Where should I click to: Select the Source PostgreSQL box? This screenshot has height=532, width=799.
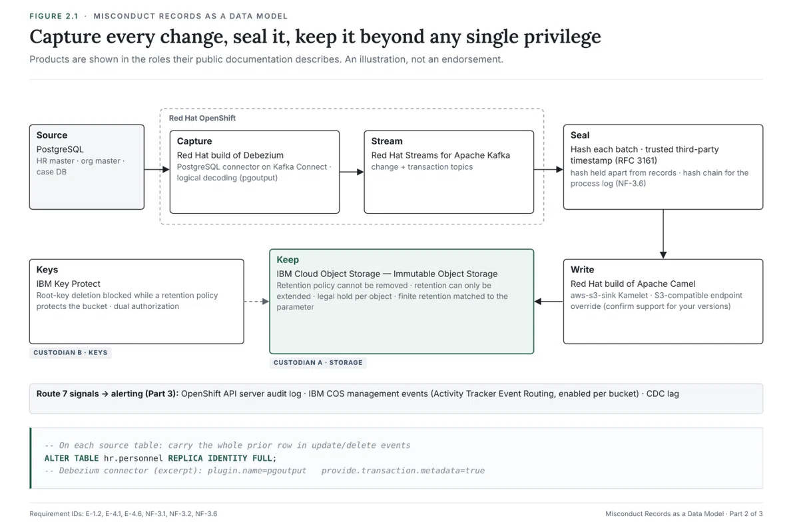pos(87,167)
